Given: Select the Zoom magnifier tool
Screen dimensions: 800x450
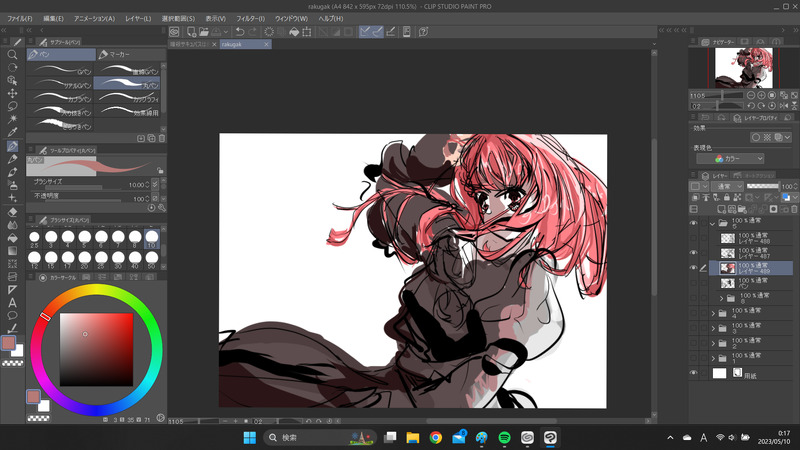Looking at the screenshot, I should [12, 55].
